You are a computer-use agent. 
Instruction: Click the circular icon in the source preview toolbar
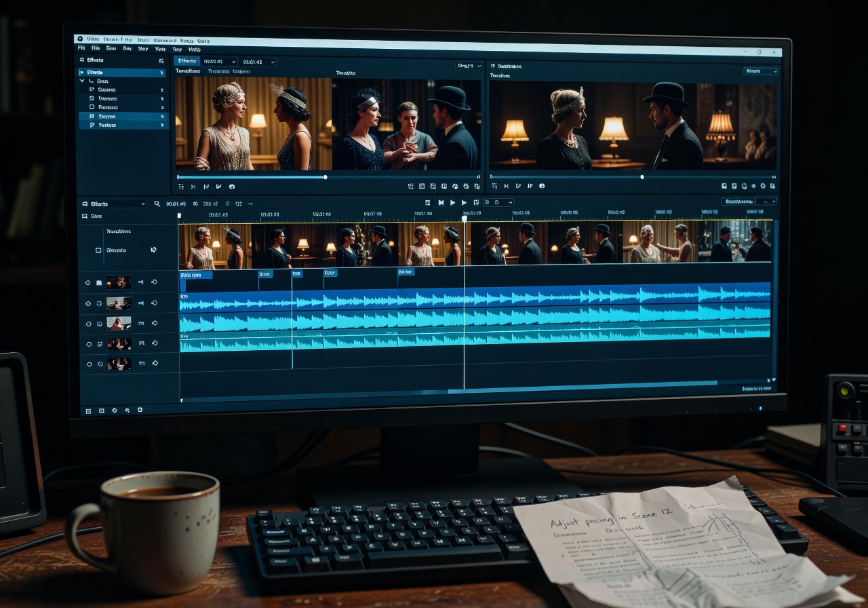[x=232, y=187]
